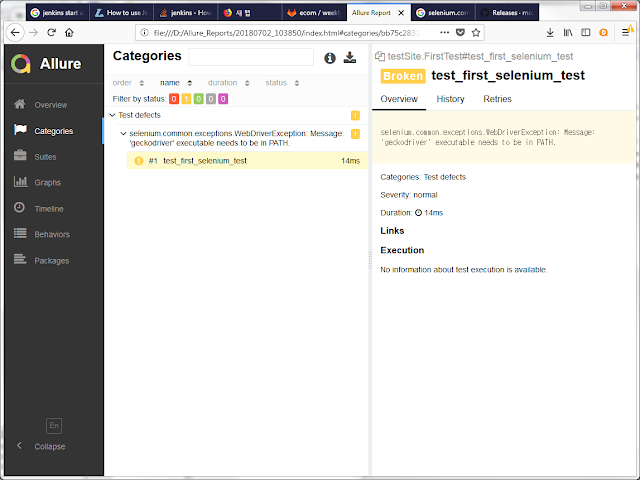Click the geckodriver error message box
Image resolution: width=640 pixels, height=480 pixels.
504,137
